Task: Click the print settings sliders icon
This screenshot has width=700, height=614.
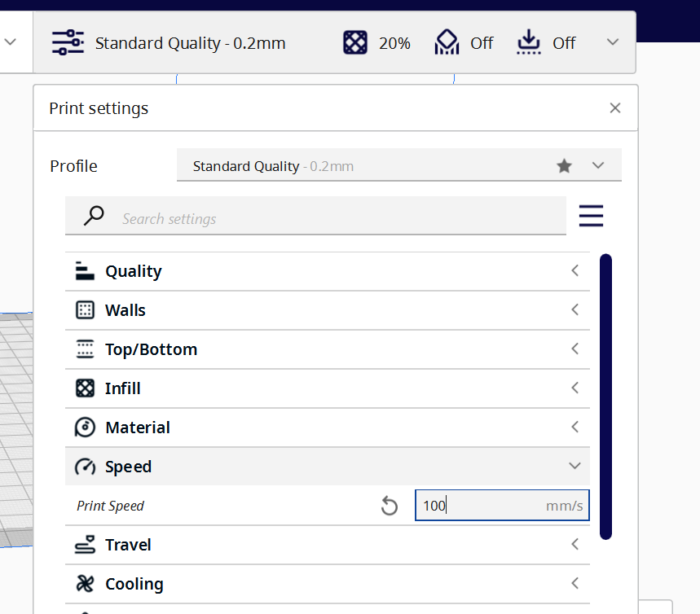Action: pyautogui.click(x=68, y=42)
